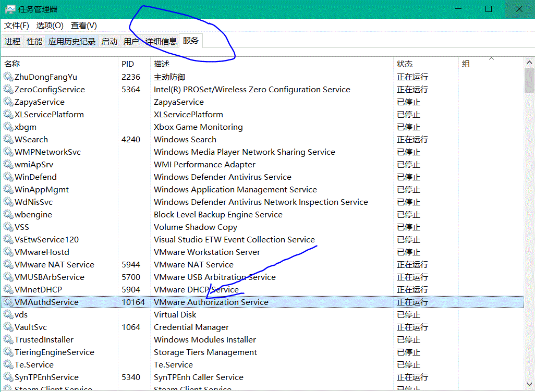Image resolution: width=535 pixels, height=392 pixels.
Task: Click the scrollbar down arrow
Action: [529, 384]
